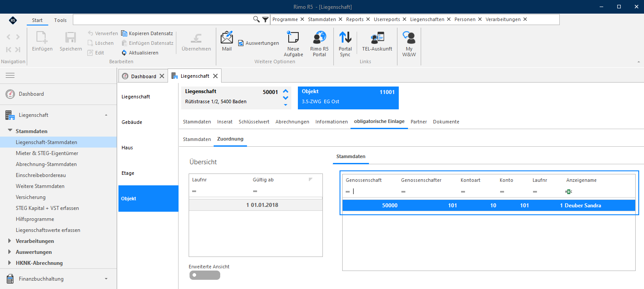644x289 pixels.
Task: Remove the Programme search tag
Action: tap(302, 19)
